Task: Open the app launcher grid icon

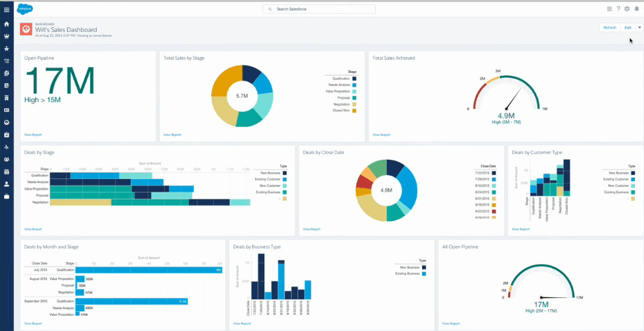Action: pos(610,9)
